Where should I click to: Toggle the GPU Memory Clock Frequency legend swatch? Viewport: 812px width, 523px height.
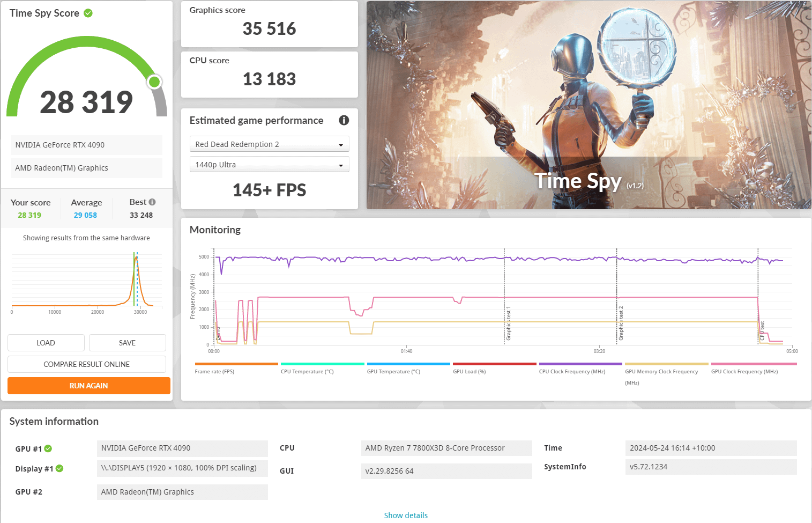click(667, 364)
